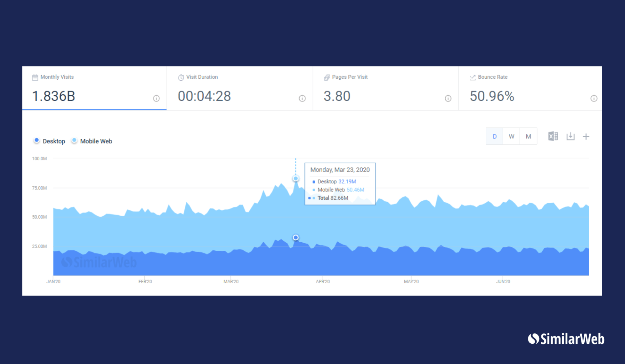This screenshot has height=364, width=625.
Task: Select the Bounce Rate metric tab
Action: [530, 88]
